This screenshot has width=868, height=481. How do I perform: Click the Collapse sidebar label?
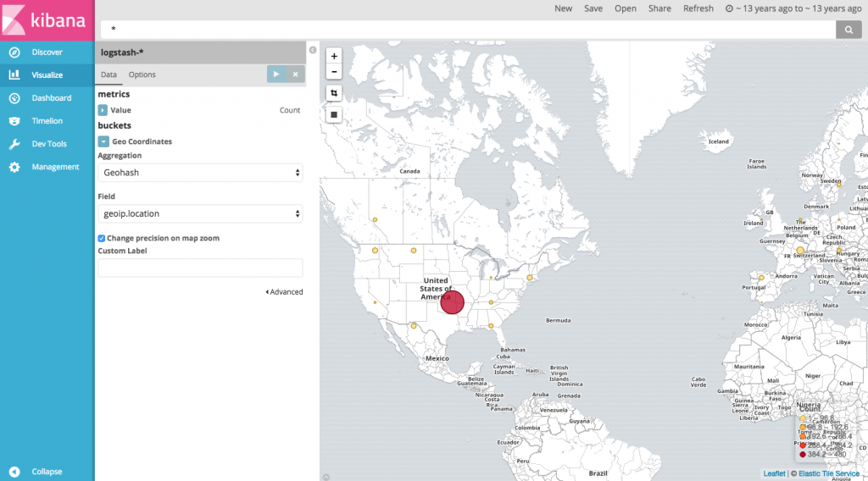click(x=47, y=472)
